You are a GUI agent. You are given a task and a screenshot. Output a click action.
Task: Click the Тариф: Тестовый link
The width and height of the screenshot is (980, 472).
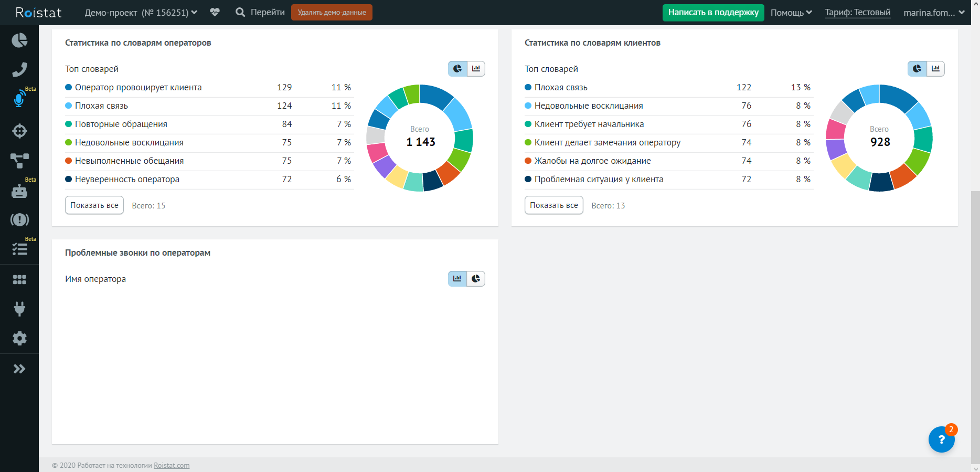[857, 13]
